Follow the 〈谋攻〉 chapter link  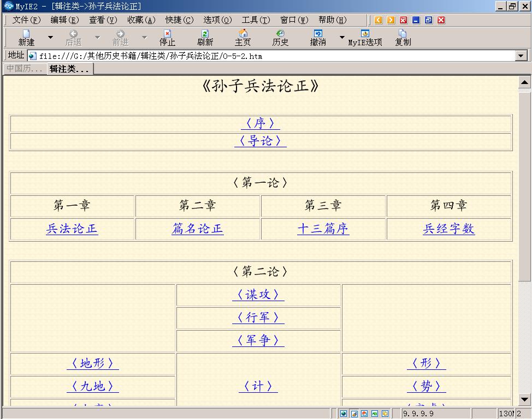[258, 295]
